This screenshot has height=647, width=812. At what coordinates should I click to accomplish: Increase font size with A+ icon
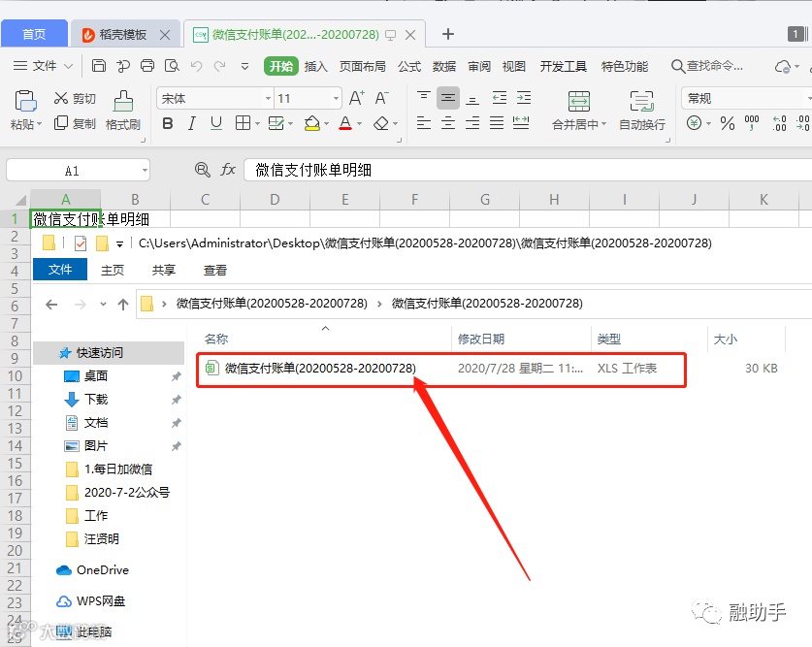(357, 98)
